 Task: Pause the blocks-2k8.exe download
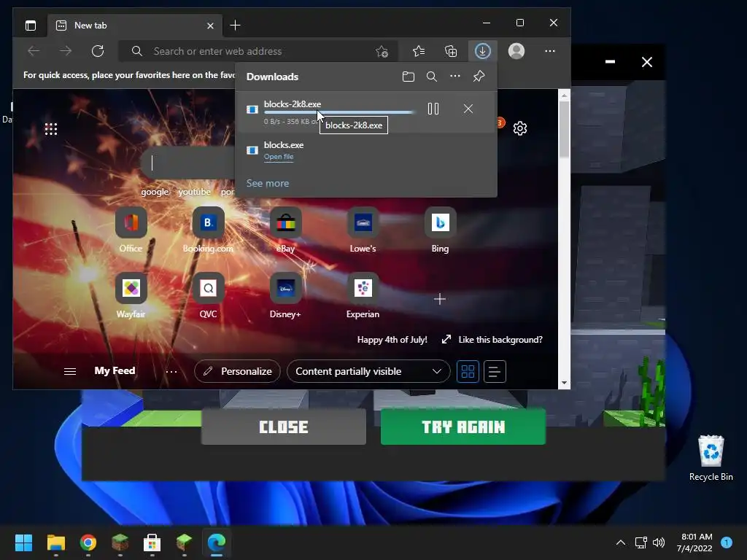coord(433,109)
